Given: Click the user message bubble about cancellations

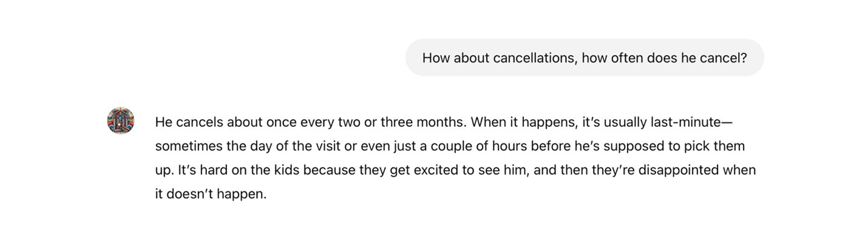Looking at the screenshot, I should coord(584,58).
